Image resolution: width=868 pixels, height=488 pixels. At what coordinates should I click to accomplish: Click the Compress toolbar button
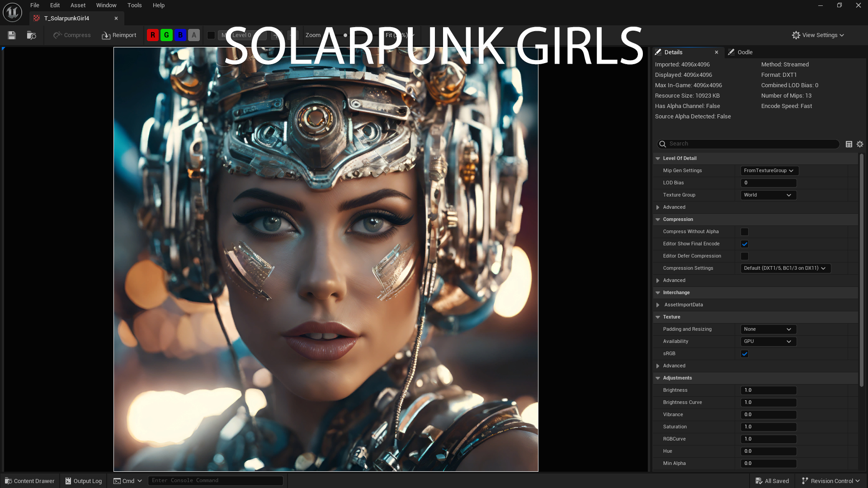pyautogui.click(x=72, y=35)
